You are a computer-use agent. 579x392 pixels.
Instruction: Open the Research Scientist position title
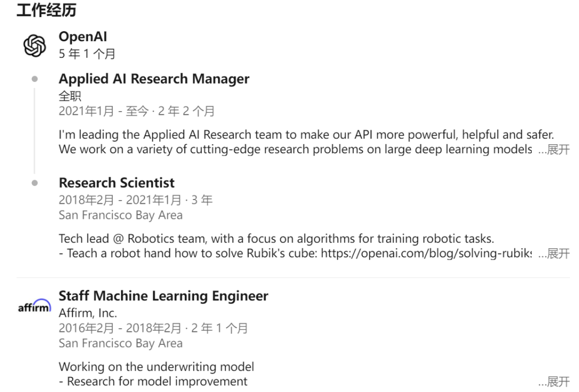pyautogui.click(x=117, y=183)
